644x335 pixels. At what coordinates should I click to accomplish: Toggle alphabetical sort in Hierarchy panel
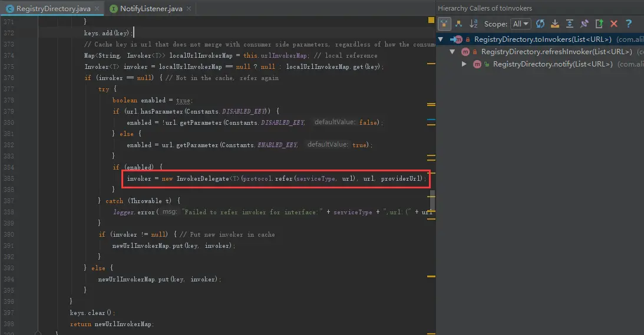[x=474, y=24]
